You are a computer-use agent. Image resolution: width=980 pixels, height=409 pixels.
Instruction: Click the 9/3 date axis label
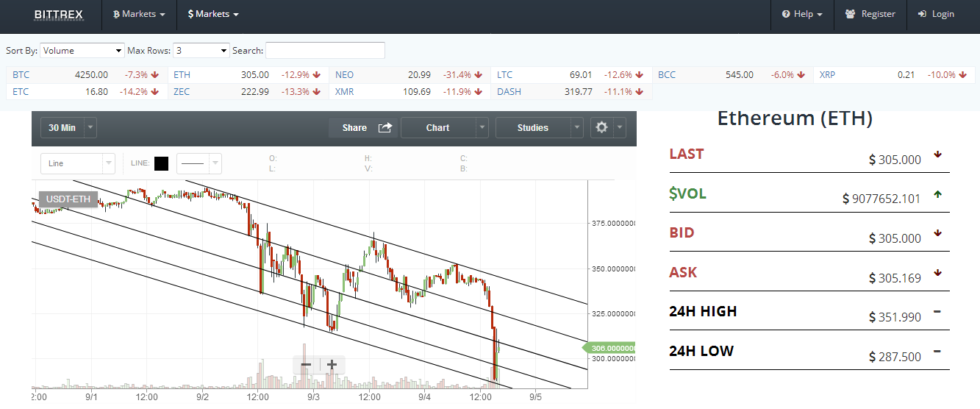(313, 397)
